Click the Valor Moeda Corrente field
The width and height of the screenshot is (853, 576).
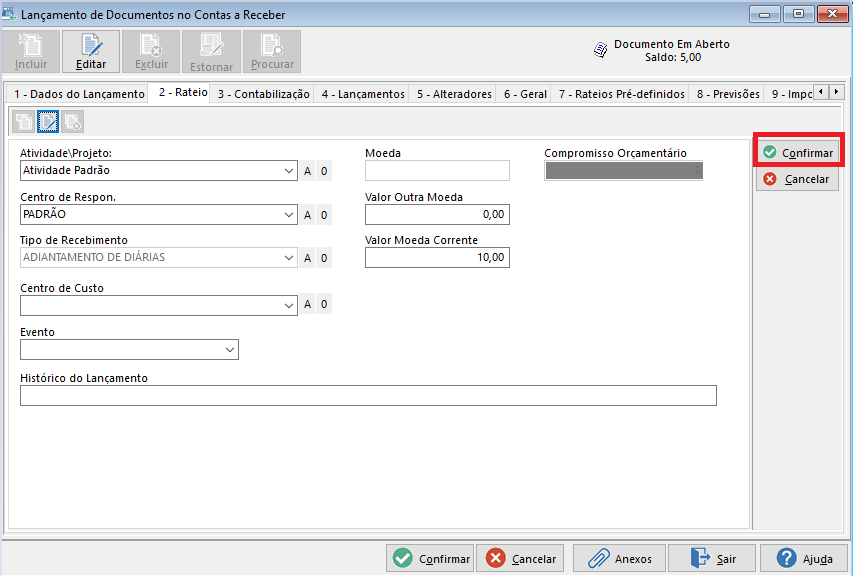(437, 257)
